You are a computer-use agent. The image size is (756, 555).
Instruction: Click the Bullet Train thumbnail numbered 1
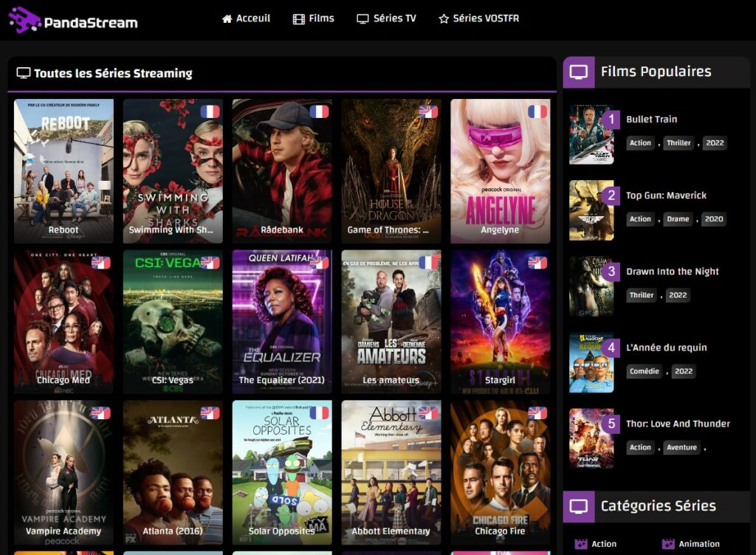[591, 135]
